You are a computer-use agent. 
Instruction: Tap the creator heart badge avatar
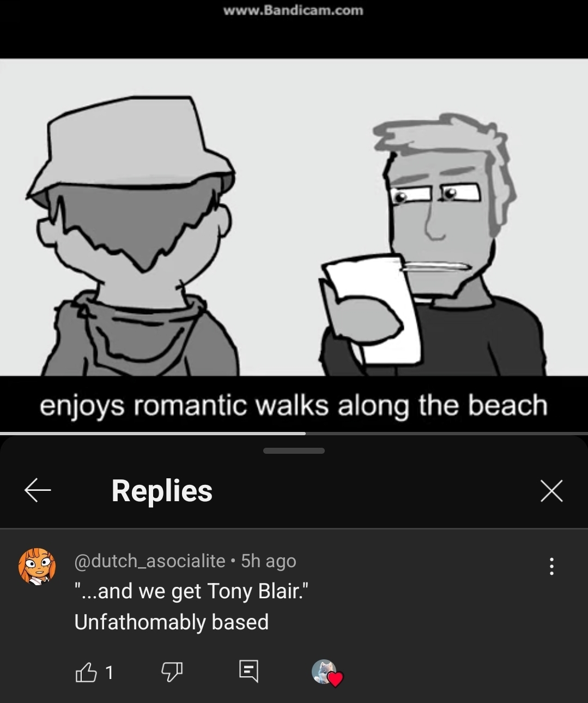[327, 673]
